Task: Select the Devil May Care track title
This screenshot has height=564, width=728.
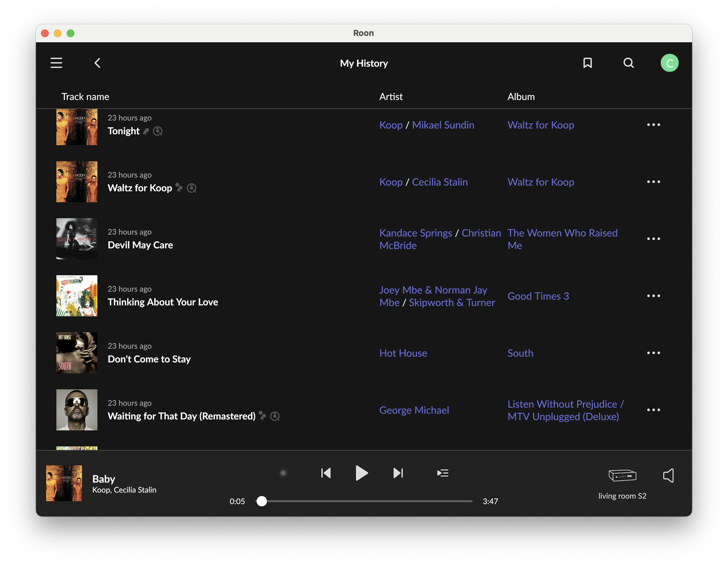Action: (x=140, y=245)
